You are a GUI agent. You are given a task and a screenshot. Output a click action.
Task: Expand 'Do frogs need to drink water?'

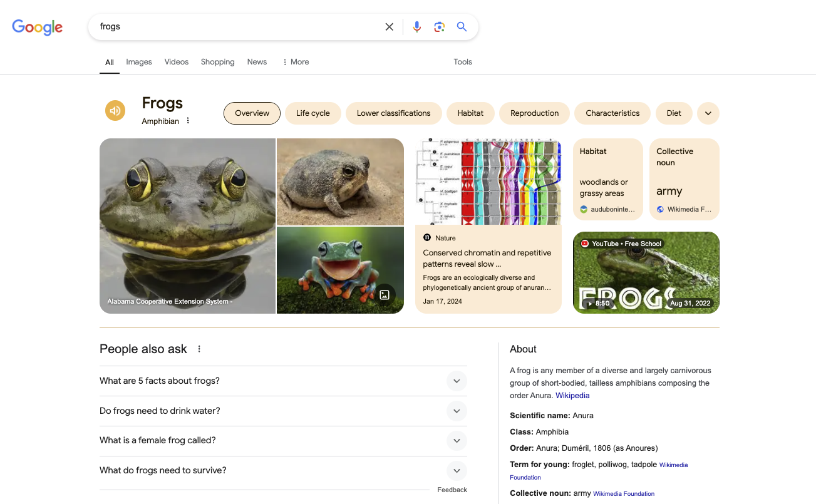(457, 411)
